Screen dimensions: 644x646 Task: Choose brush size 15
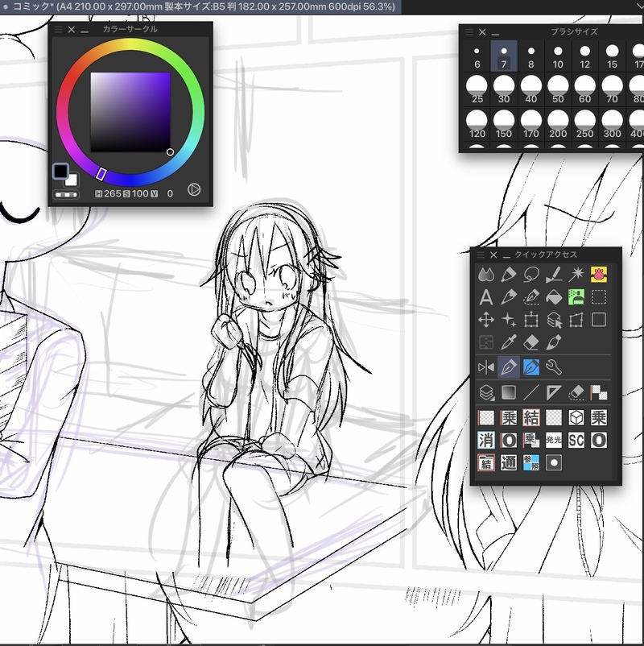pos(613,56)
